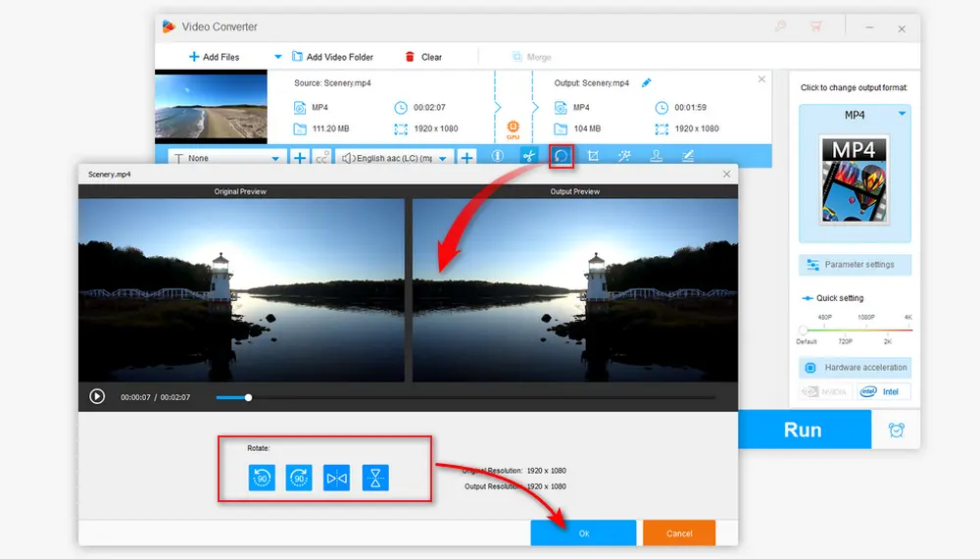Confirm rotation with the Ok button
The width and height of the screenshot is (980, 559).
pos(583,533)
